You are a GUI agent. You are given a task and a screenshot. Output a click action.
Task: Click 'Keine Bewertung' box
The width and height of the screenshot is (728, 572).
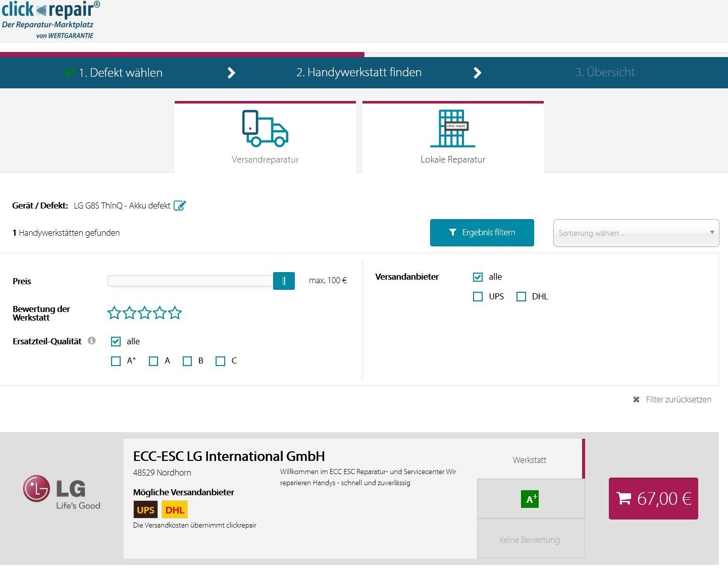(x=531, y=539)
